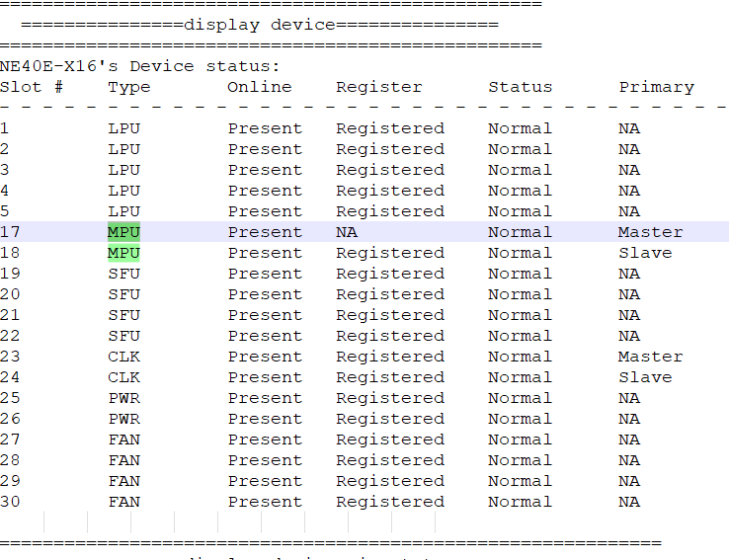The image size is (729, 560).
Task: Click the 'Slot #' column header
Action: [32, 87]
